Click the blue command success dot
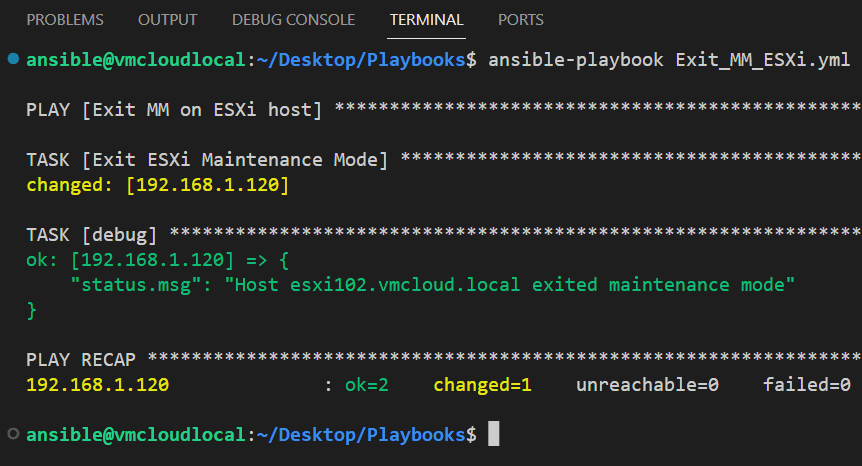The width and height of the screenshot is (862, 466). pos(12,59)
